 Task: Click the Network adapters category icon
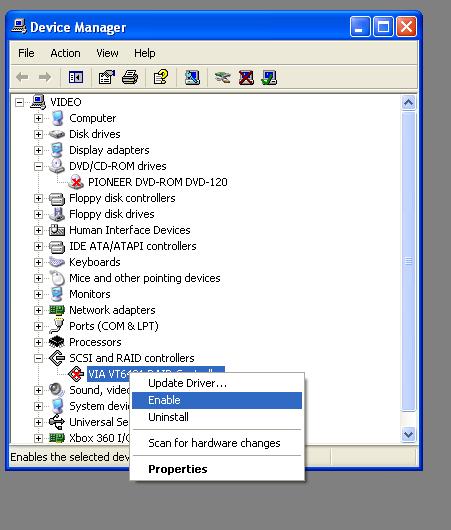coord(57,310)
